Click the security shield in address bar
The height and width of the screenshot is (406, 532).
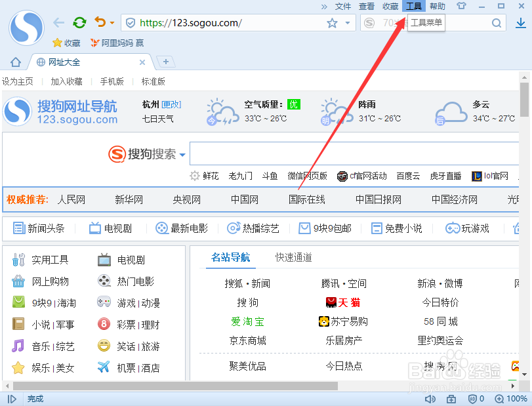pos(131,23)
